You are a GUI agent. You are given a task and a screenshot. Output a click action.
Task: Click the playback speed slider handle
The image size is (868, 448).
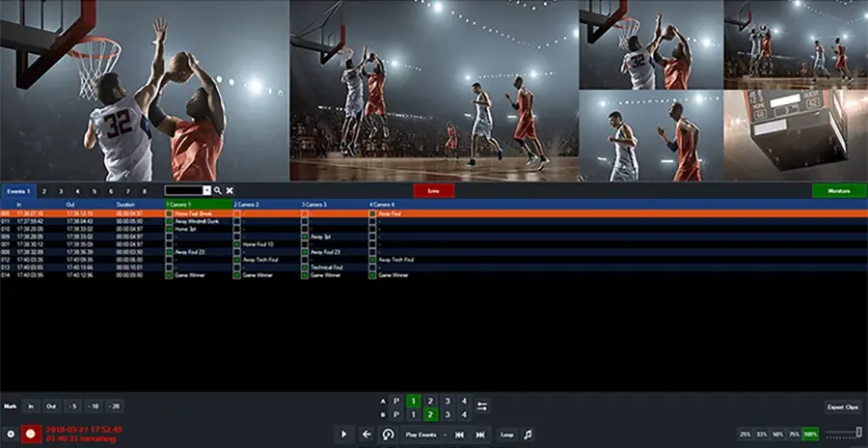point(859,432)
